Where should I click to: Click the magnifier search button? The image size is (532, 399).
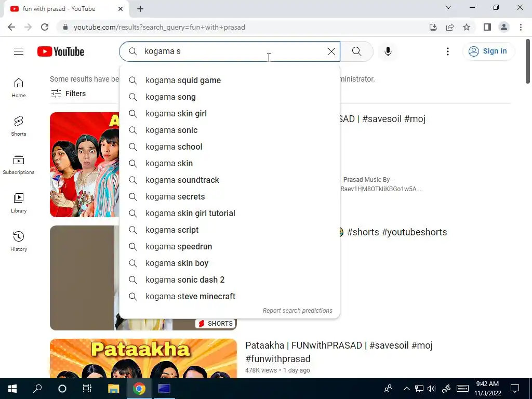coord(356,51)
